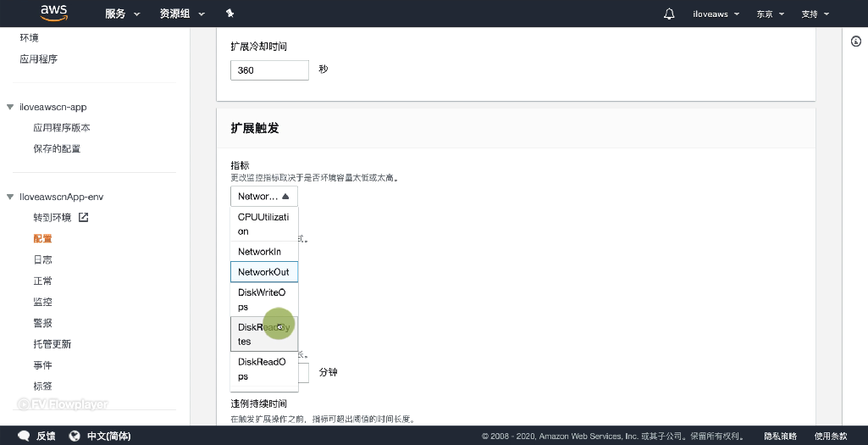Open 正常 health page
Viewport: 868px width, 445px height.
pyautogui.click(x=42, y=281)
